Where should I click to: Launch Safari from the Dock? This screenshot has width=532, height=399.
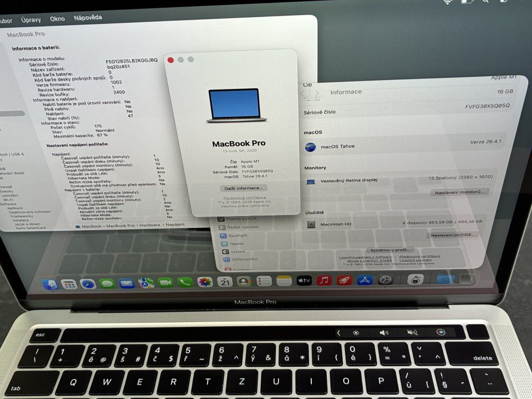tap(88, 283)
